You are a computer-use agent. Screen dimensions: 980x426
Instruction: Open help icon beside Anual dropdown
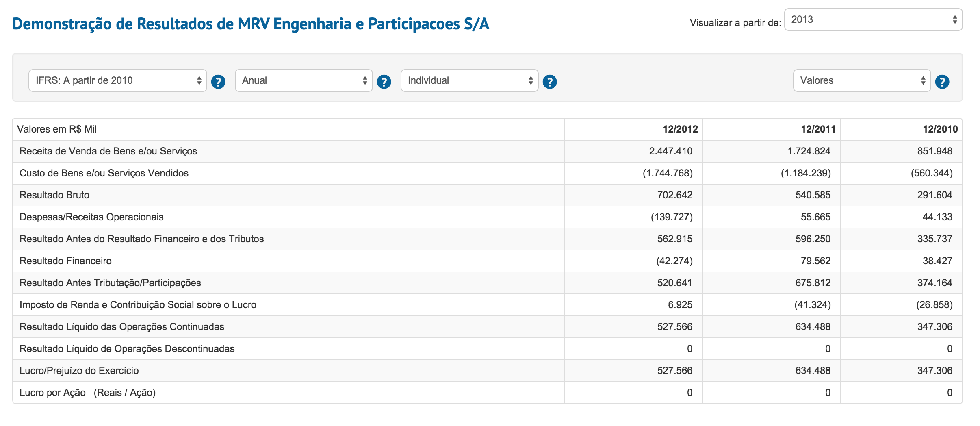[384, 82]
